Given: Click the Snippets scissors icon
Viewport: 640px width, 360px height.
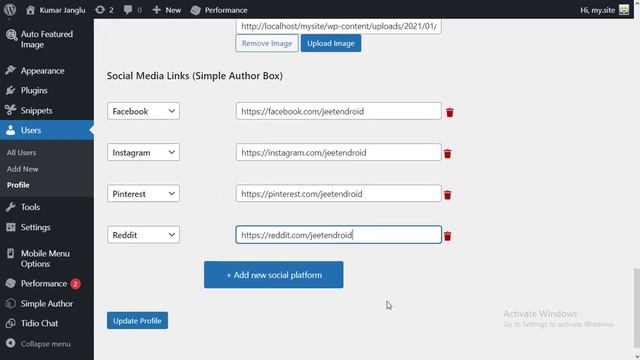Looking at the screenshot, I should pyautogui.click(x=11, y=110).
